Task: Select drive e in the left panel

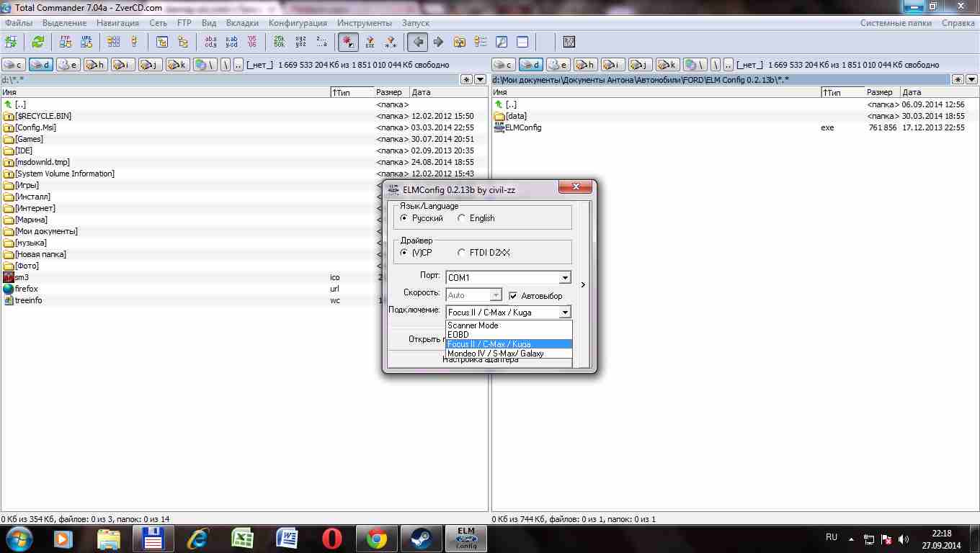Action: (68, 65)
